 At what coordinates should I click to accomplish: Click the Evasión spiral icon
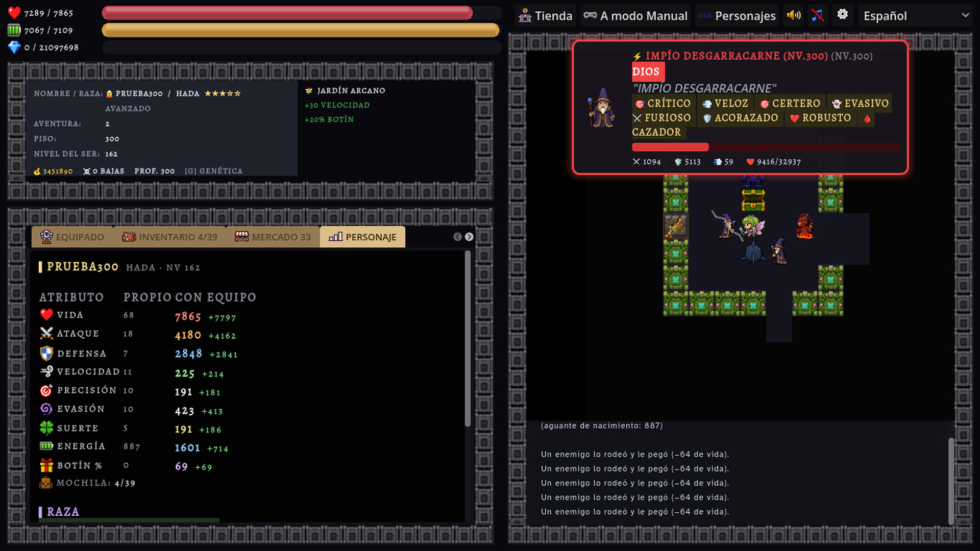[46, 409]
